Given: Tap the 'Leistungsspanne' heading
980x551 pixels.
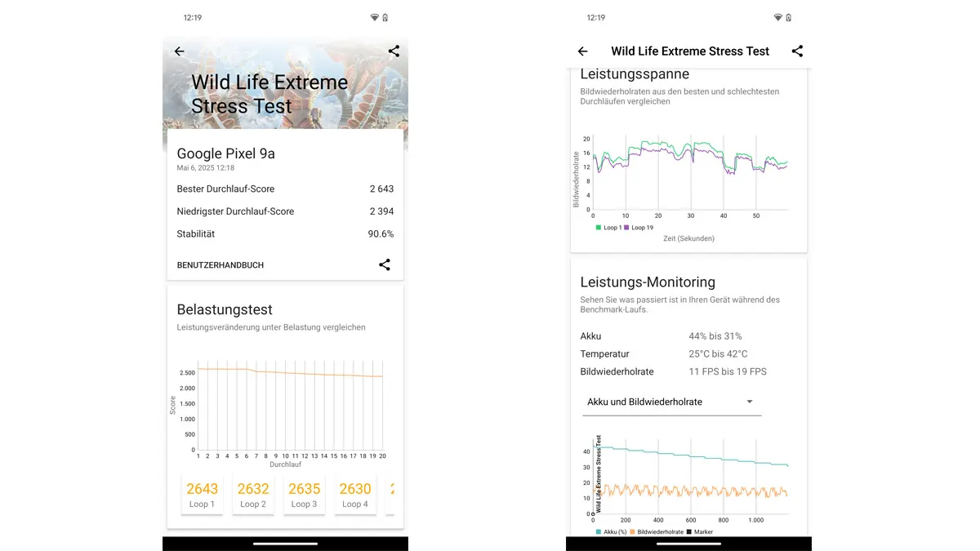Looking at the screenshot, I should click(x=635, y=75).
